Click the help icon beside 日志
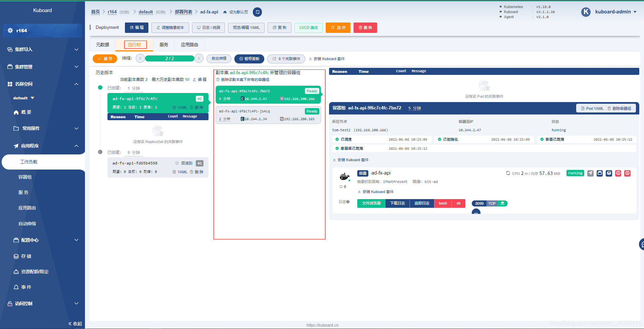This screenshot has height=329, width=644. point(348,202)
